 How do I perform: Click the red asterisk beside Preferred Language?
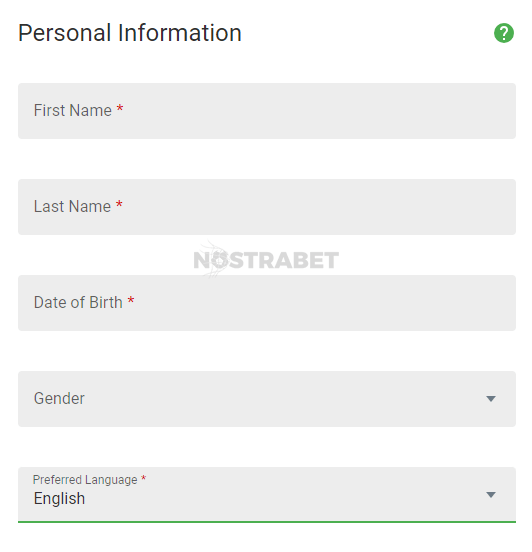(x=143, y=478)
